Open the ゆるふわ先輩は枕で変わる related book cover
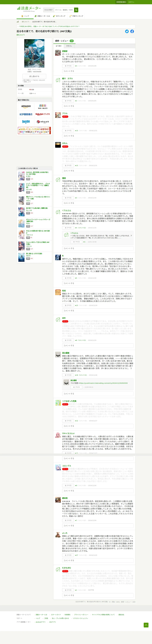The height and width of the screenshot is (644, 152). click(22, 235)
